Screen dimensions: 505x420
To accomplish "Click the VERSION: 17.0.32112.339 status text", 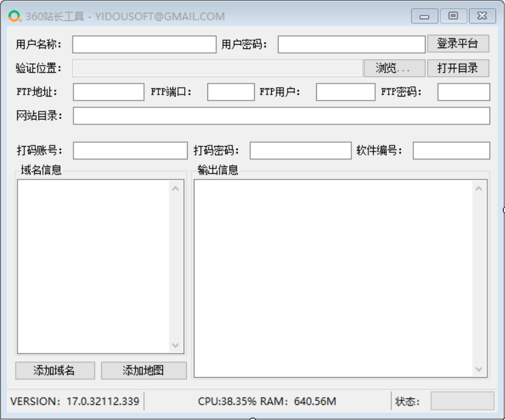I will coord(75,402).
